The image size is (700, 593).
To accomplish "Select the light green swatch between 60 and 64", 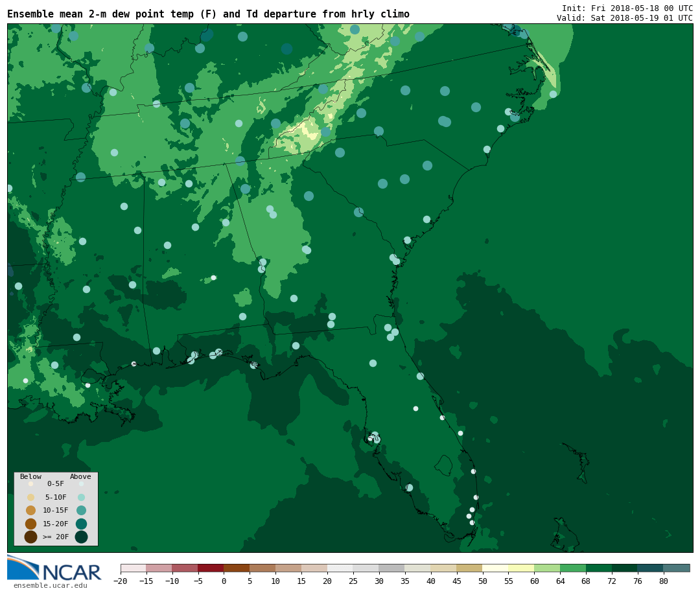I will [x=548, y=568].
